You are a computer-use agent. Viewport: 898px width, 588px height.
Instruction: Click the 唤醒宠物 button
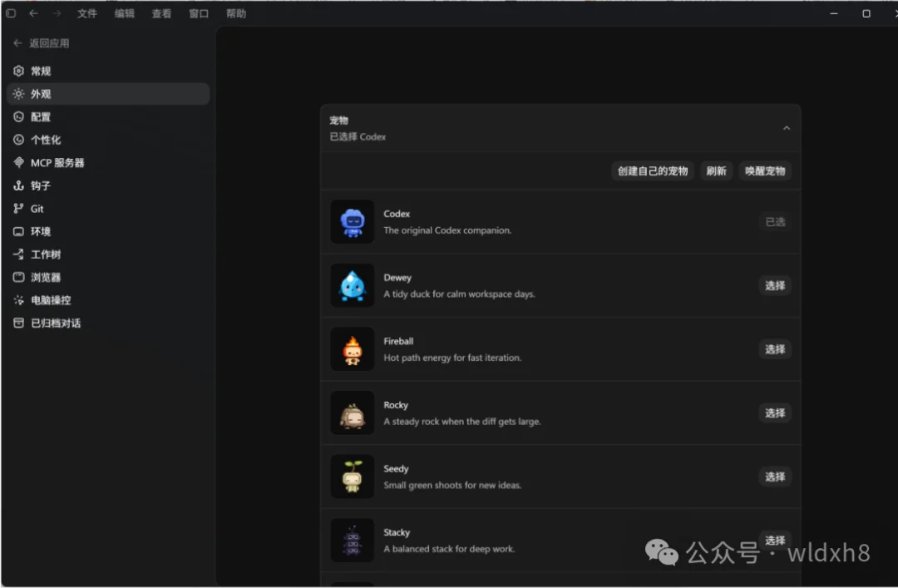pos(765,170)
